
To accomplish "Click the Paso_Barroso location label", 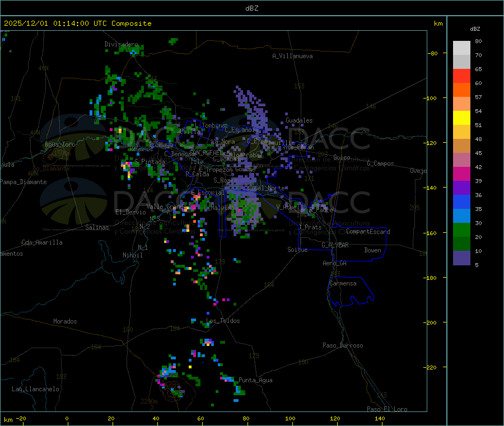I will pos(343,345).
